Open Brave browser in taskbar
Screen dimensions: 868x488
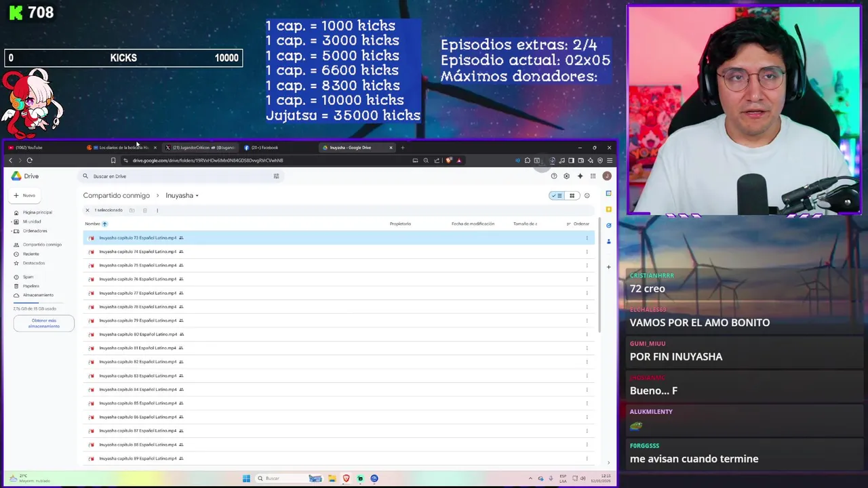coord(346,479)
